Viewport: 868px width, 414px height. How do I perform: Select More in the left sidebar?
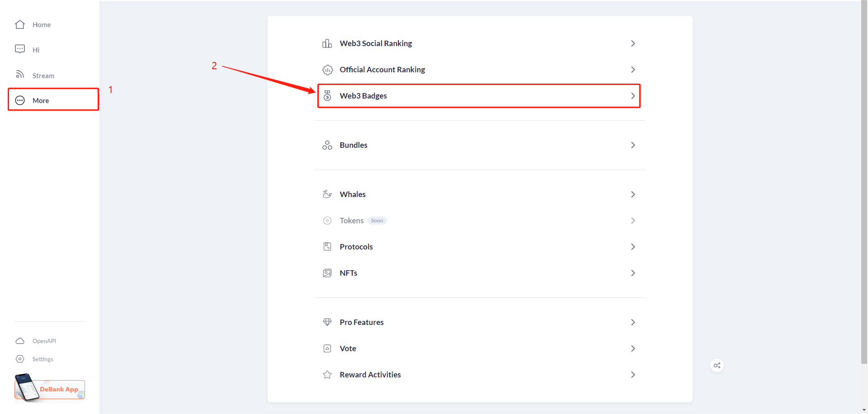coord(41,100)
